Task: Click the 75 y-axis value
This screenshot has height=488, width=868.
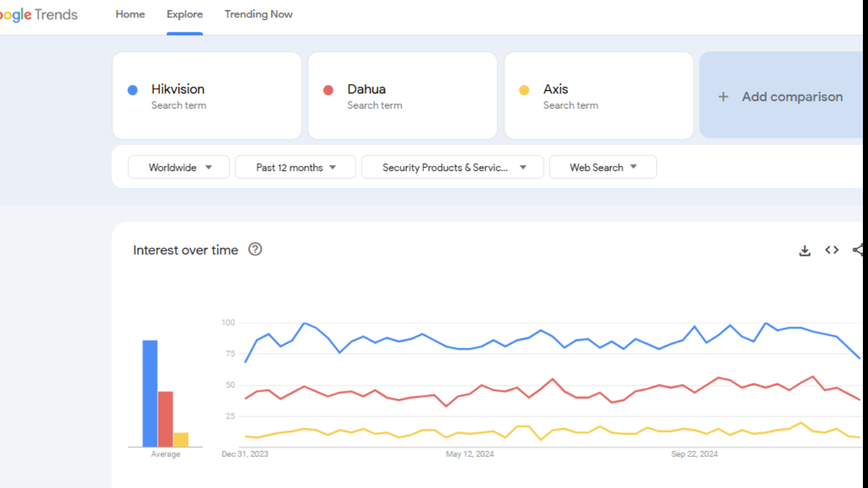Action: click(230, 354)
